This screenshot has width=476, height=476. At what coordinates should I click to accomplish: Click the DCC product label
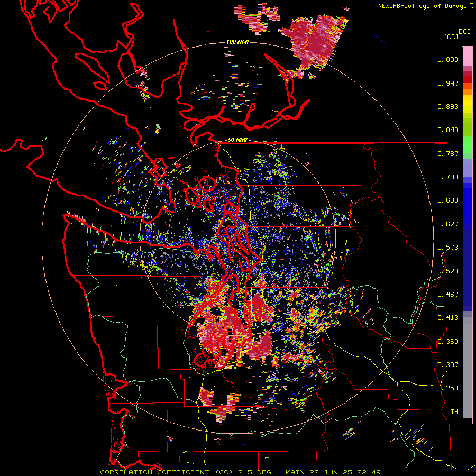(x=465, y=32)
